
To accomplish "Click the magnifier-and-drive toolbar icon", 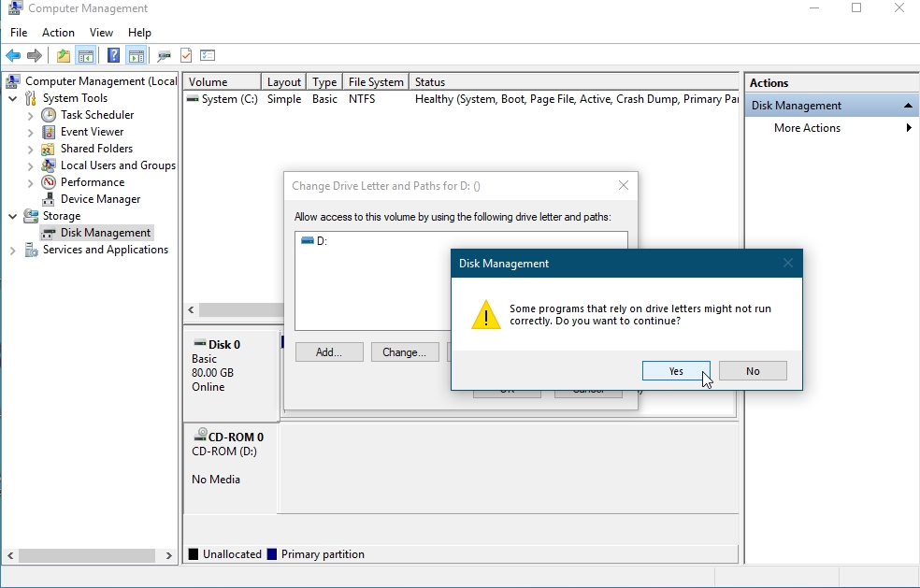I will tap(164, 56).
